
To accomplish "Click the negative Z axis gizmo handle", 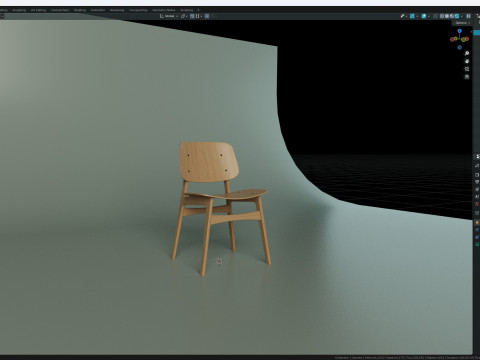I will coord(459,47).
